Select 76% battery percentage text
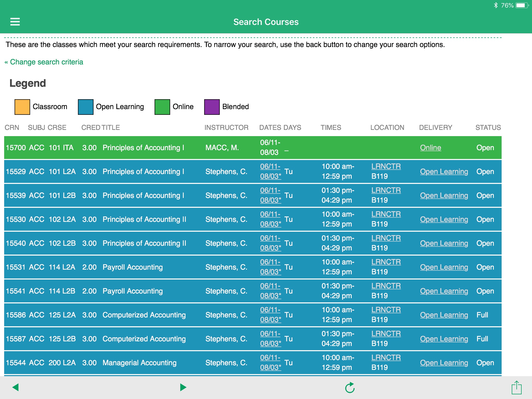The height and width of the screenshot is (399, 532). [507, 5]
